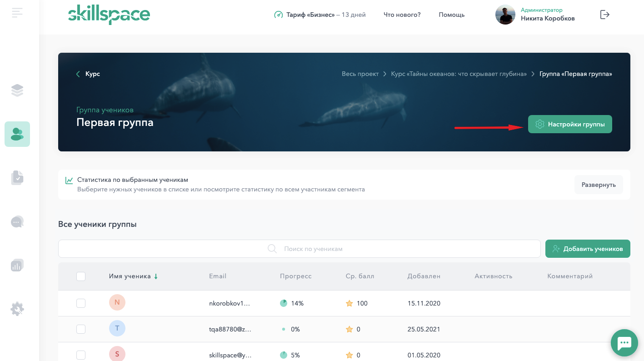Check the box for skillspace@y student row
644x361 pixels.
tap(81, 355)
